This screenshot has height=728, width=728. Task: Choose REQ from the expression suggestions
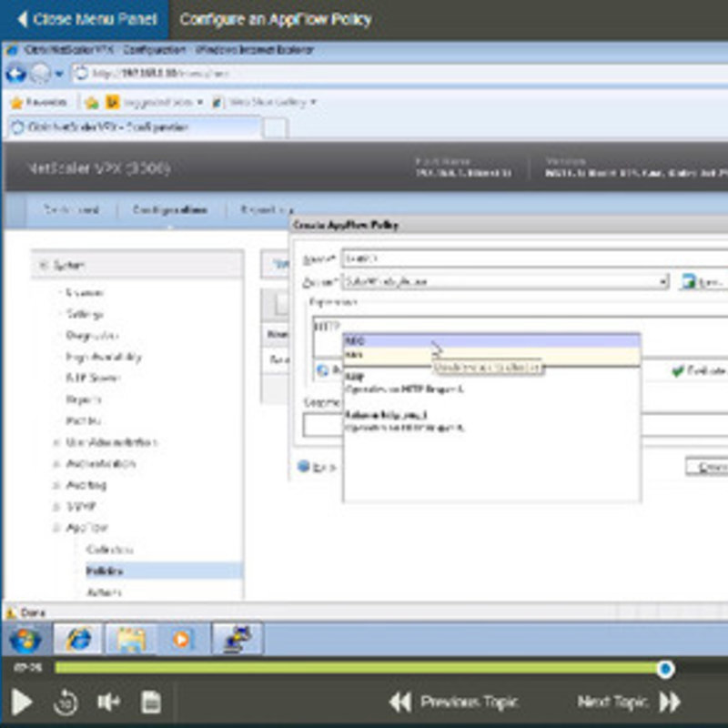point(491,341)
